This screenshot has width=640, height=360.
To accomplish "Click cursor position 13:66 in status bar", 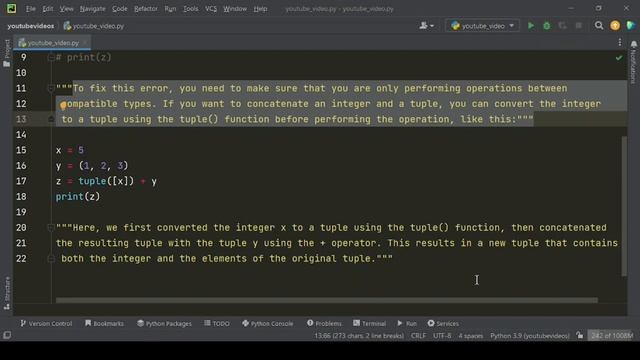I will coord(359,336).
